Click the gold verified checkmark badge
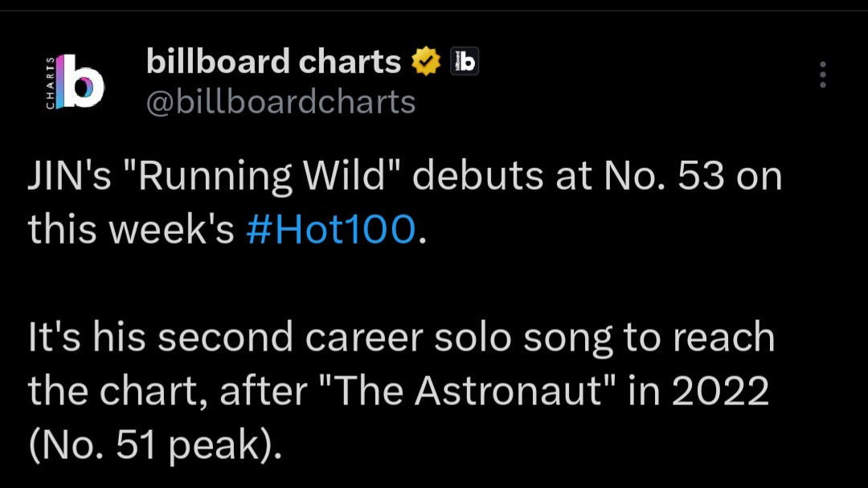The height and width of the screenshot is (488, 868). (x=426, y=61)
